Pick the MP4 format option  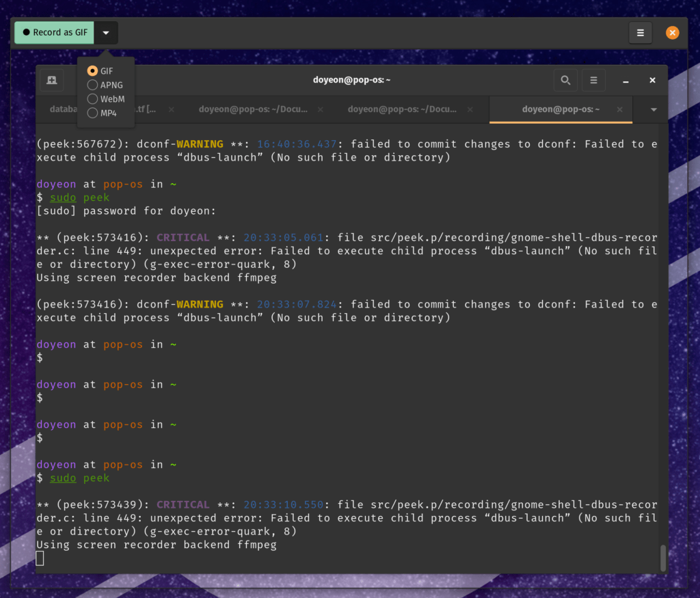tap(93, 113)
